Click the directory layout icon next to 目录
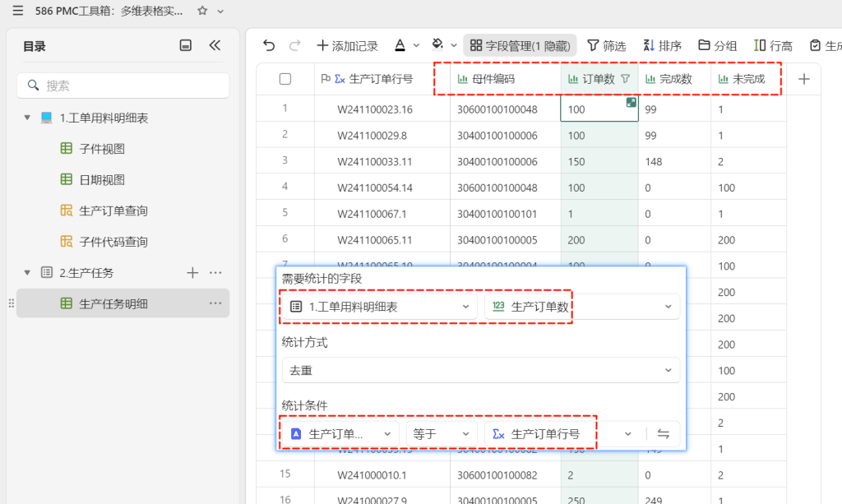Viewport: 842px width, 504px height. (185, 45)
